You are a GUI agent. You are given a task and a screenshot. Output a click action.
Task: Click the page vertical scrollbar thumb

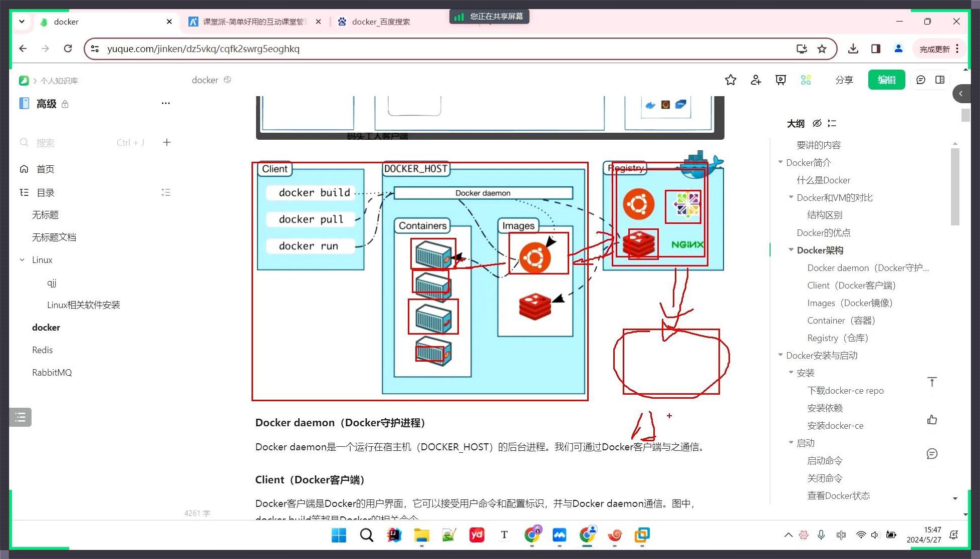(965, 115)
